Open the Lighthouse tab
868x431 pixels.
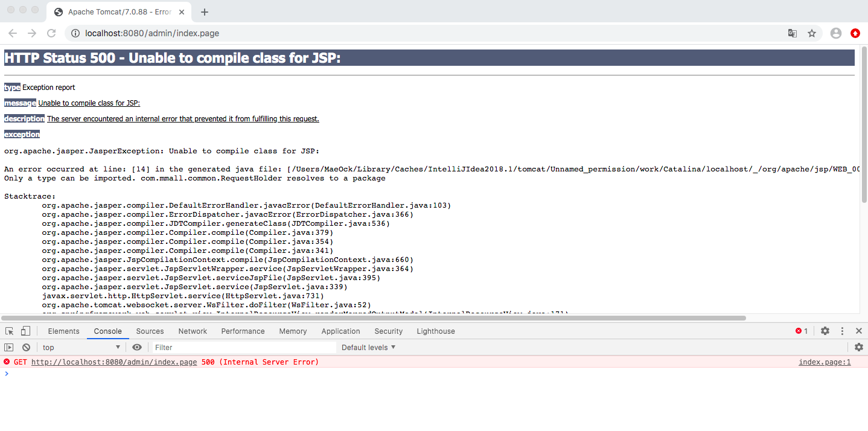pyautogui.click(x=436, y=331)
